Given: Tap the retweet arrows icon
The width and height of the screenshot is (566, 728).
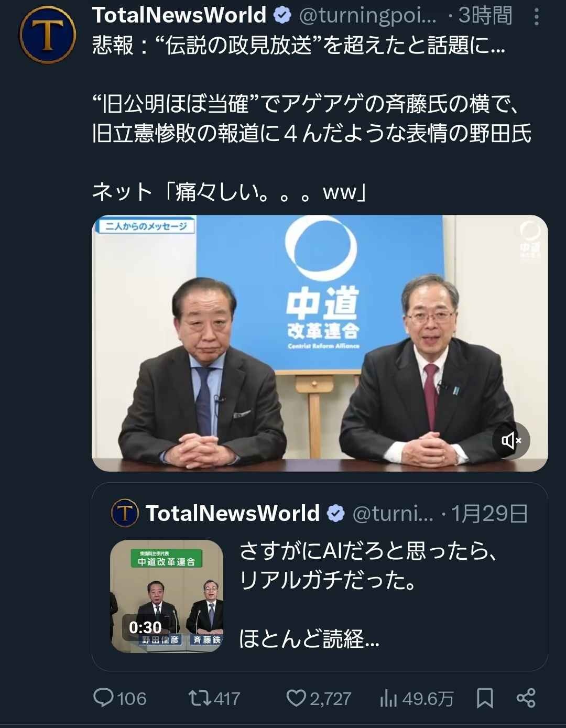Looking at the screenshot, I should tap(200, 698).
